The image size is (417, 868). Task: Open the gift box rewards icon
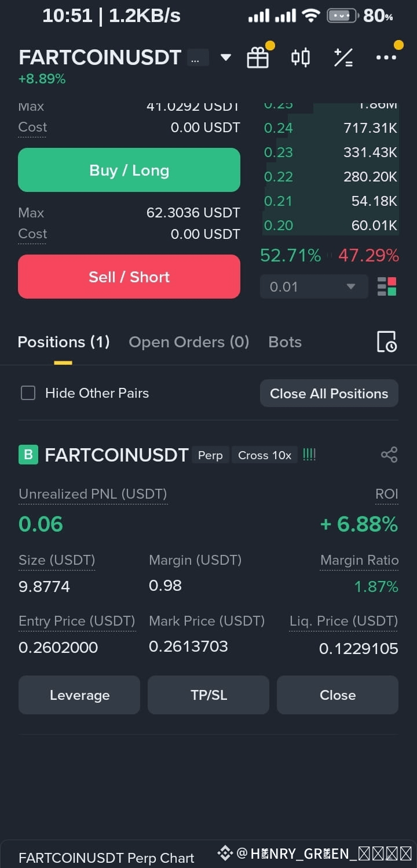(258, 57)
